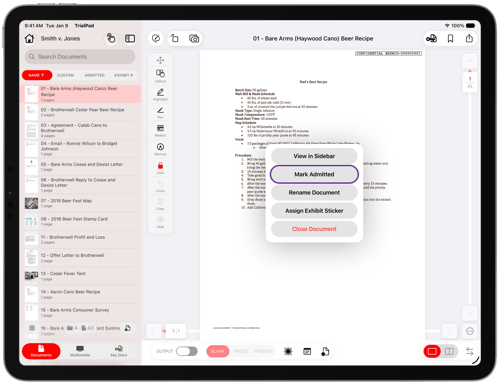Image resolution: width=500 pixels, height=386 pixels.
Task: Tap the Smith v. Jones case title
Action: 60,39
